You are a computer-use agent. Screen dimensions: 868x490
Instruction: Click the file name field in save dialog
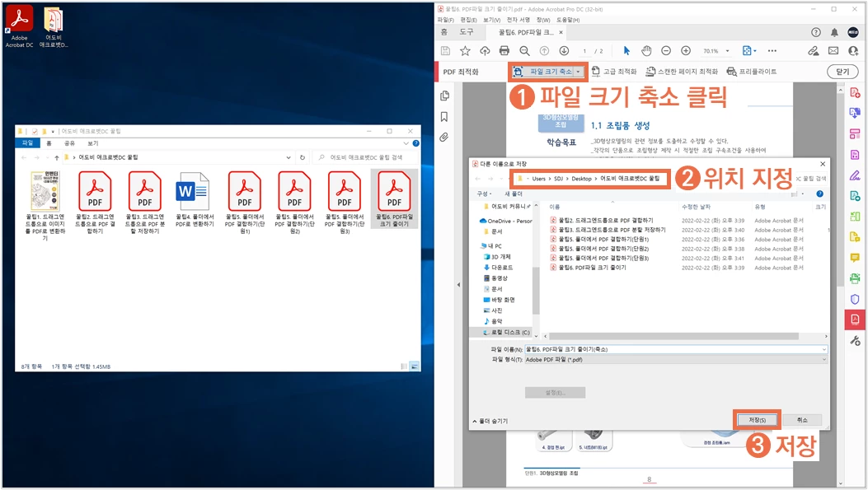coord(675,349)
